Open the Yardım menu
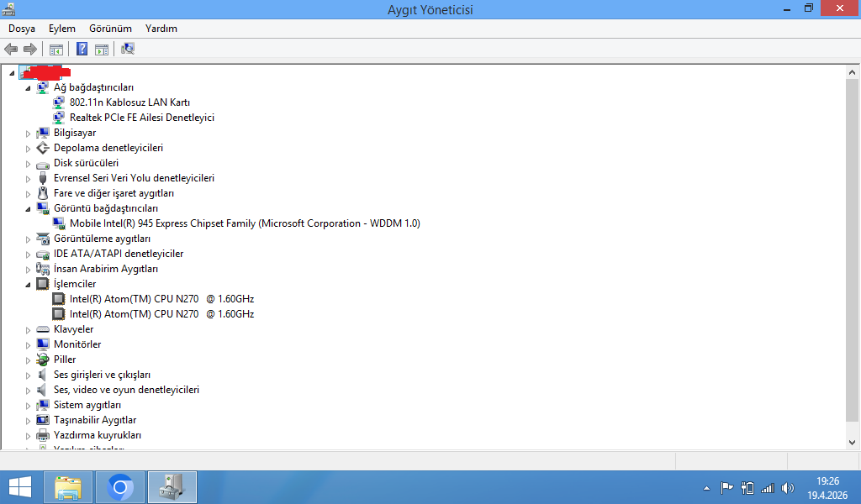Viewport: 861px width, 504px height. [x=161, y=29]
